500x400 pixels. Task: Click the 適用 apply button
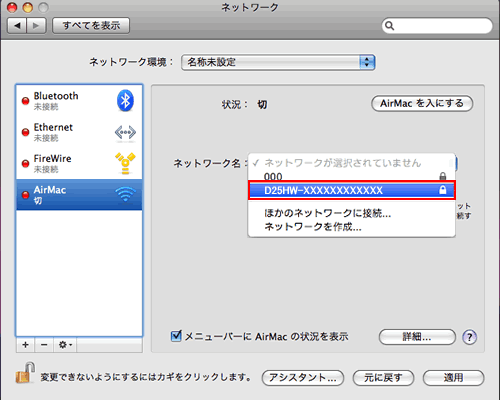point(453,378)
